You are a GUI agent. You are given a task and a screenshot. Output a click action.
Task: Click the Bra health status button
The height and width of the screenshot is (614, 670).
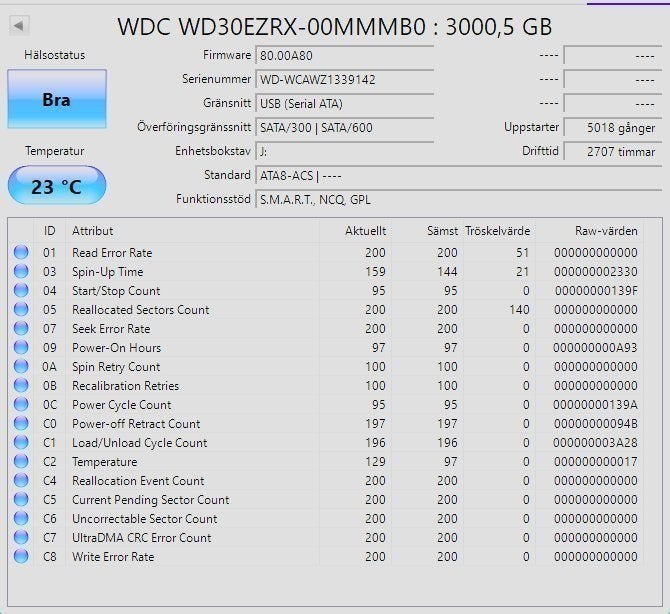coord(57,99)
